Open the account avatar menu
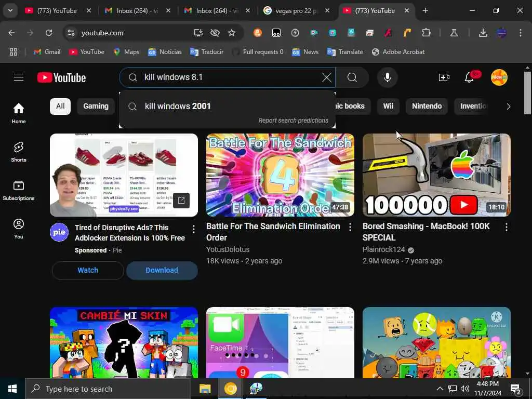532x399 pixels. pos(499,77)
